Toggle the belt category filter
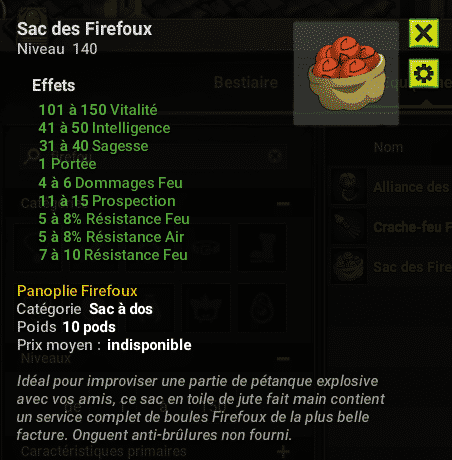 click(x=206, y=247)
